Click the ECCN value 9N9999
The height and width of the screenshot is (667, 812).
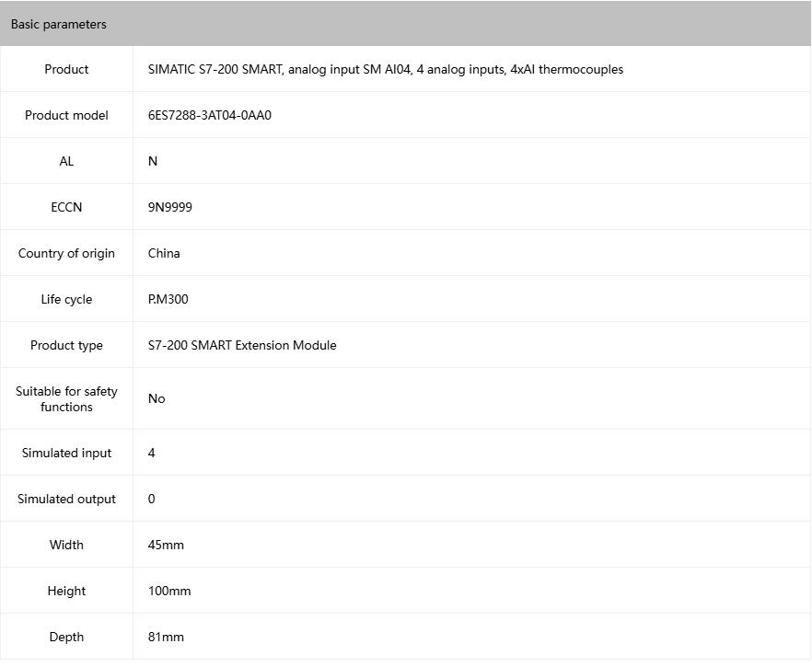170,207
